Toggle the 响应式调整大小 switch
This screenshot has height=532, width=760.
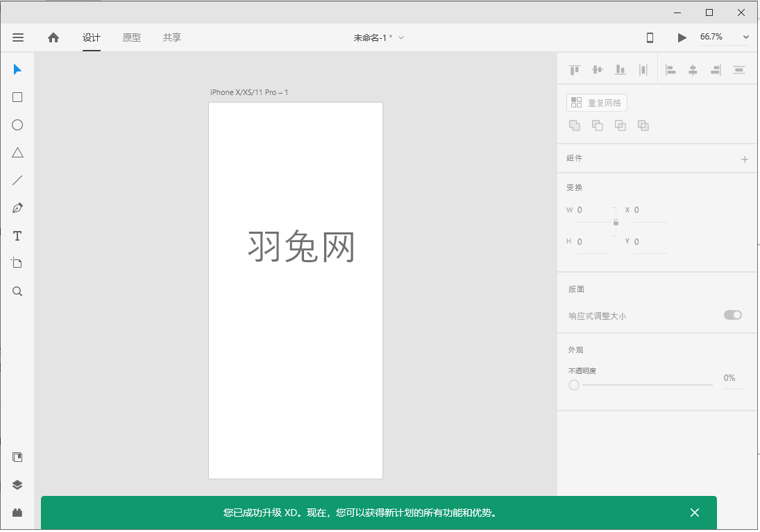733,316
